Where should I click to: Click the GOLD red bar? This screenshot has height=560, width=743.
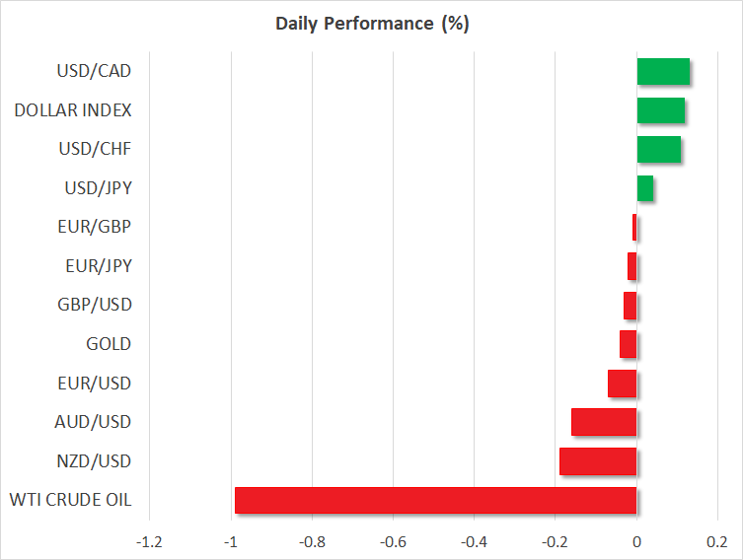628,345
